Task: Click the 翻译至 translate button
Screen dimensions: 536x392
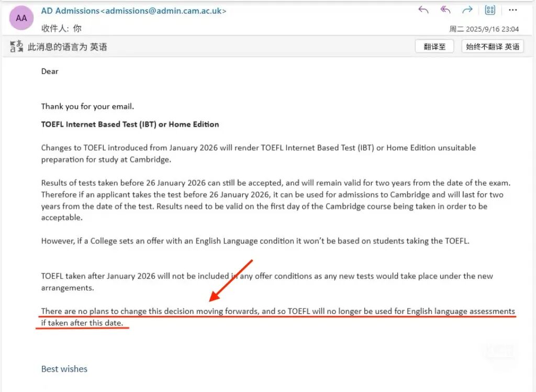Action: [x=434, y=47]
